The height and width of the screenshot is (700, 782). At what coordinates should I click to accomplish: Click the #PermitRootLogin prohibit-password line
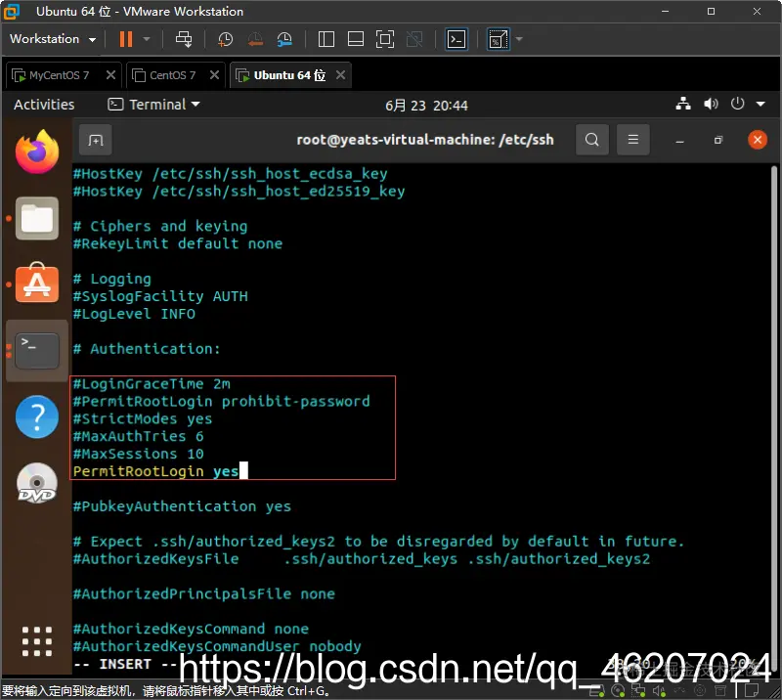[x=222, y=401]
